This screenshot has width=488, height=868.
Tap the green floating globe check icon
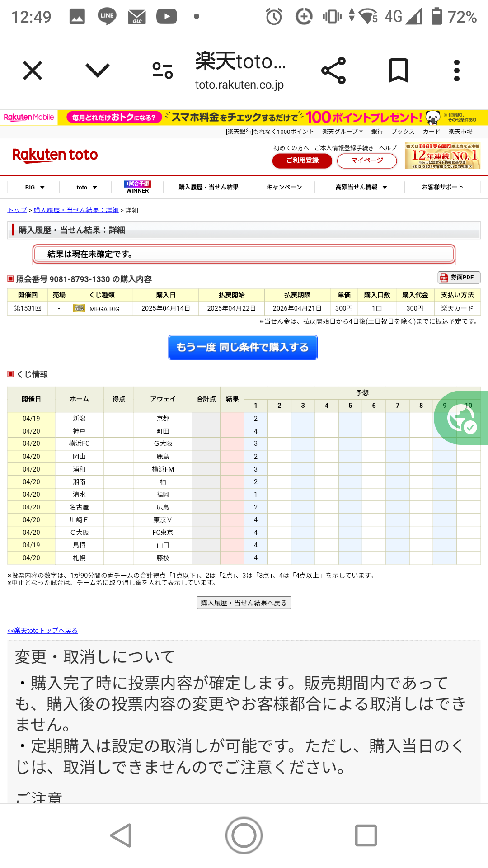coord(461,418)
